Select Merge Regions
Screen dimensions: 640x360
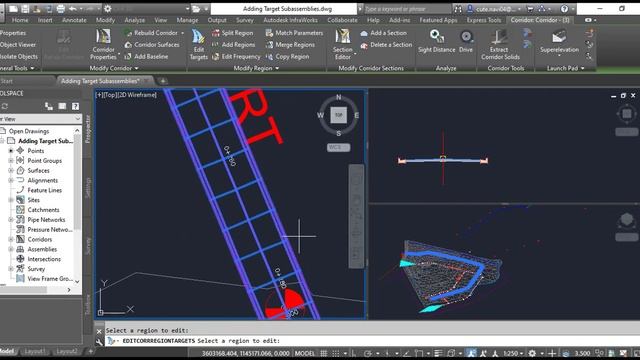click(x=290, y=44)
